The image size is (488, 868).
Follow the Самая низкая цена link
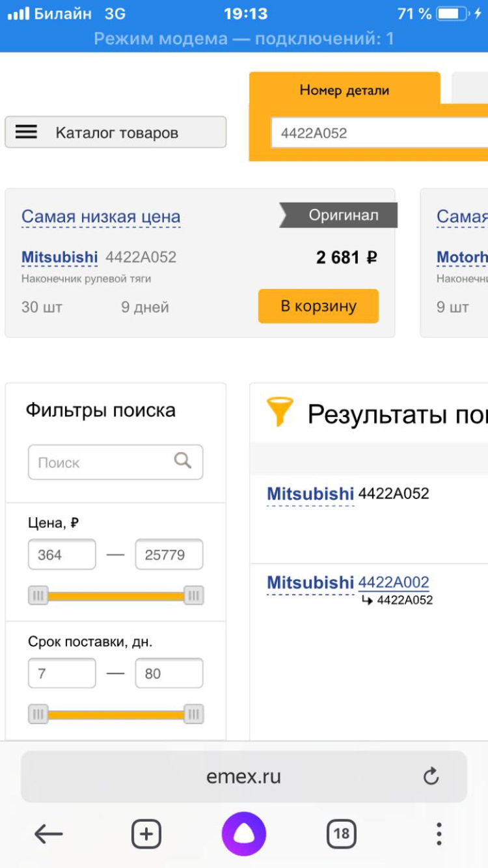pyautogui.click(x=100, y=217)
